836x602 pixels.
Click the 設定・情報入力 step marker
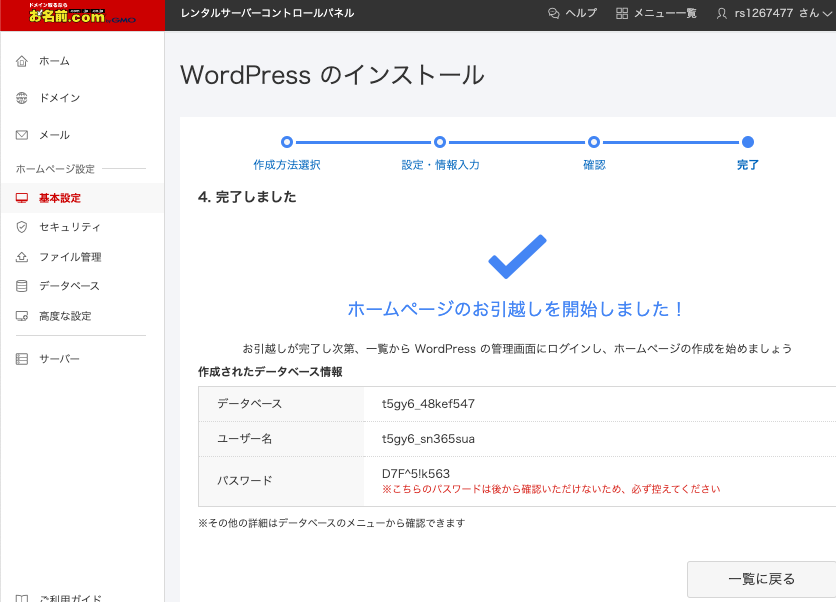(x=440, y=142)
